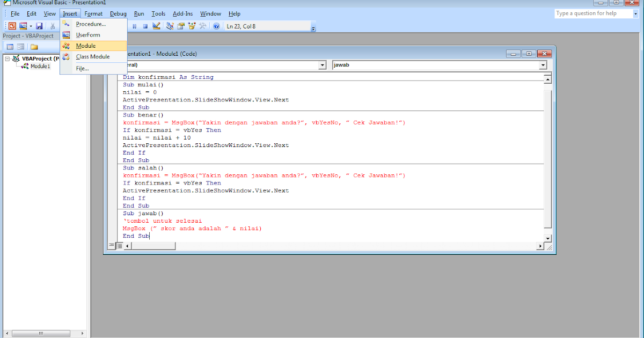This screenshot has height=338, width=644.
Task: Click code window horizontal scrollbar right arrow
Action: (x=540, y=246)
